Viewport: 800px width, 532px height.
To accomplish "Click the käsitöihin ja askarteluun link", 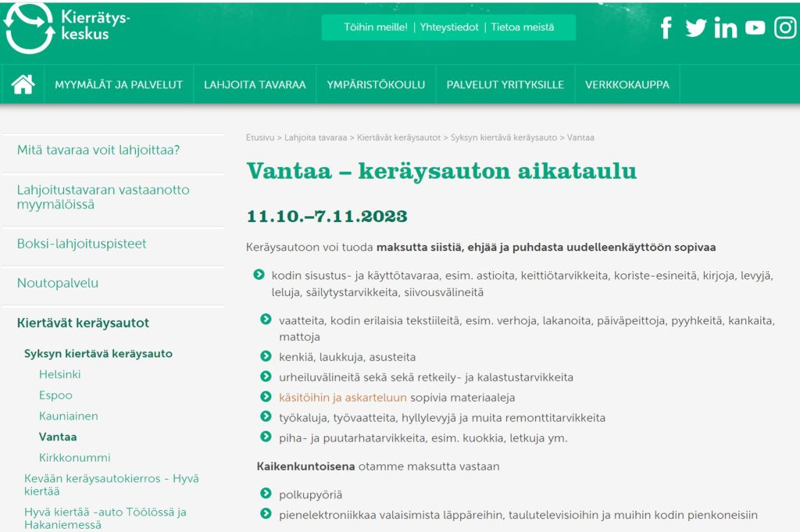I will [x=343, y=397].
